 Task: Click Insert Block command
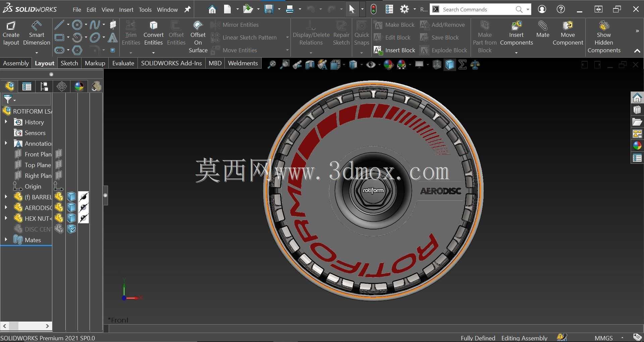(x=394, y=50)
